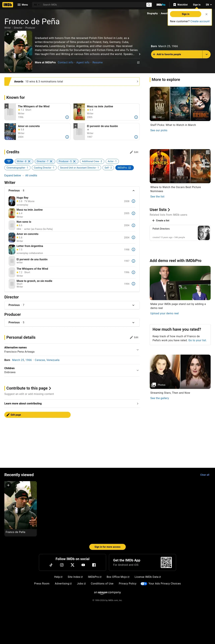Screen dimensions: 215x644
Task: Open Staff Picks list thumbnail
Action: tap(180, 104)
